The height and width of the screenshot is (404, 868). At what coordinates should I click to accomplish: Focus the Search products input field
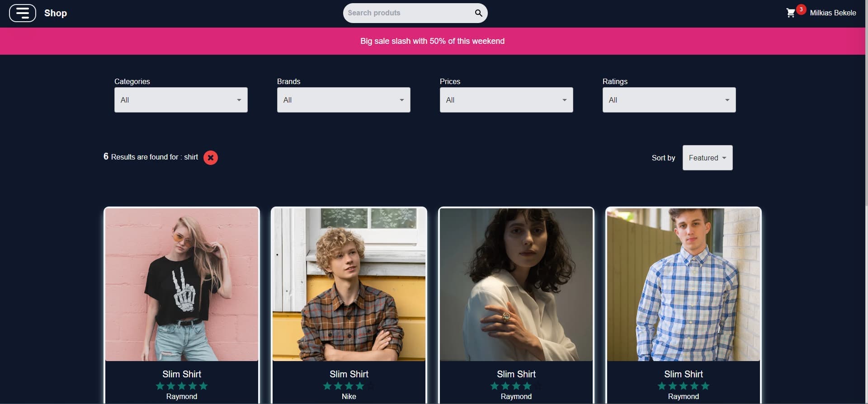pos(409,13)
